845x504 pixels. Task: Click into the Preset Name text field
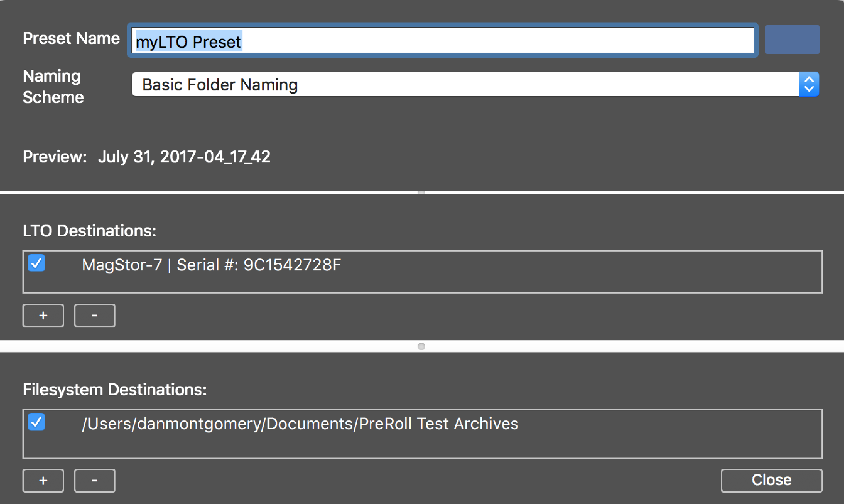coord(442,40)
